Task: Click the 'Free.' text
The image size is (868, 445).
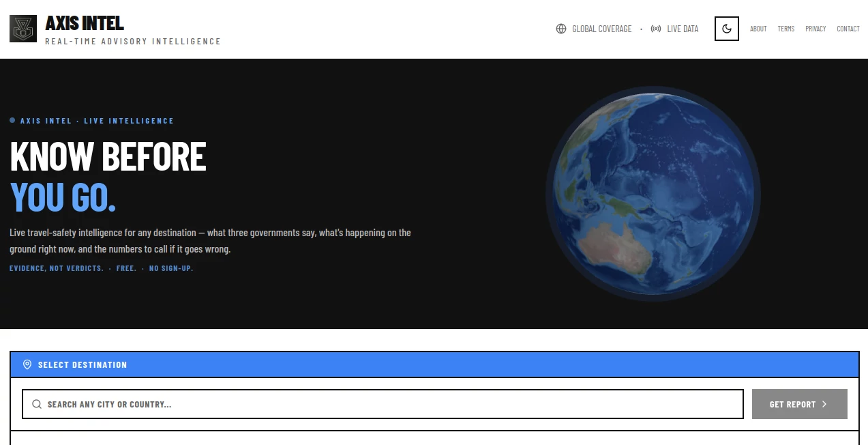Action: (x=127, y=268)
